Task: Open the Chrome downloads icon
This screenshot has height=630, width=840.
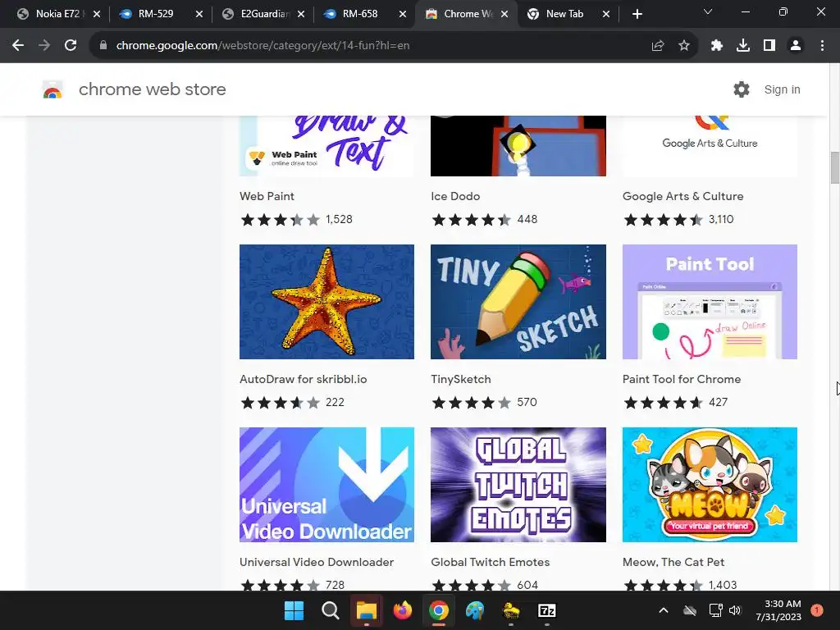Action: tap(743, 46)
